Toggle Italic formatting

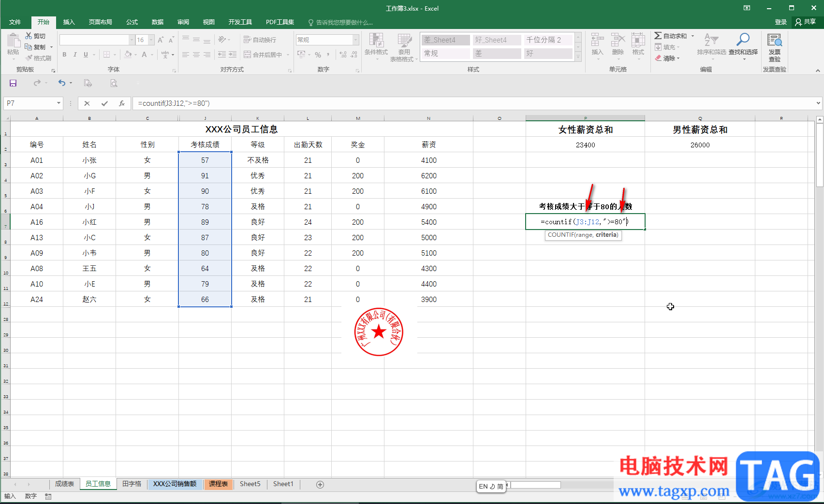point(75,55)
